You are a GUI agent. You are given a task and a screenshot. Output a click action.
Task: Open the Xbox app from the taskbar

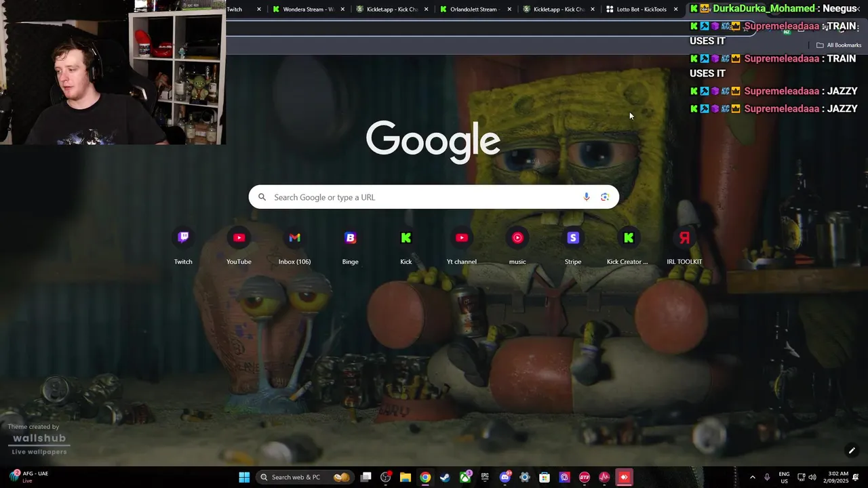[x=466, y=477]
